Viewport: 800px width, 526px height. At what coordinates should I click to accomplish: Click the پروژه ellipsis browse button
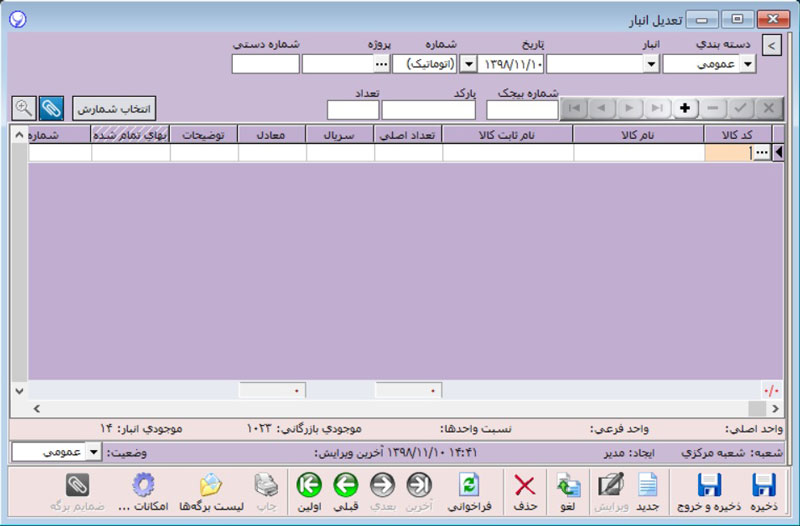pyautogui.click(x=380, y=64)
